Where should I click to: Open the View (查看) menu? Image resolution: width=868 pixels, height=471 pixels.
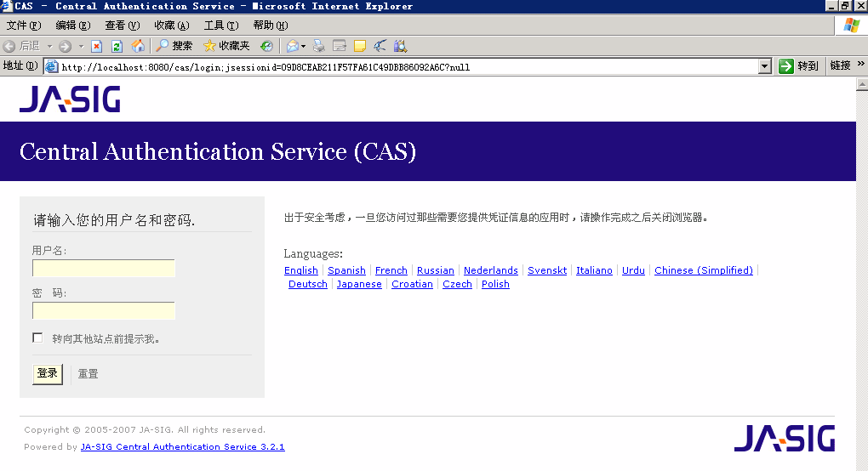pyautogui.click(x=123, y=26)
